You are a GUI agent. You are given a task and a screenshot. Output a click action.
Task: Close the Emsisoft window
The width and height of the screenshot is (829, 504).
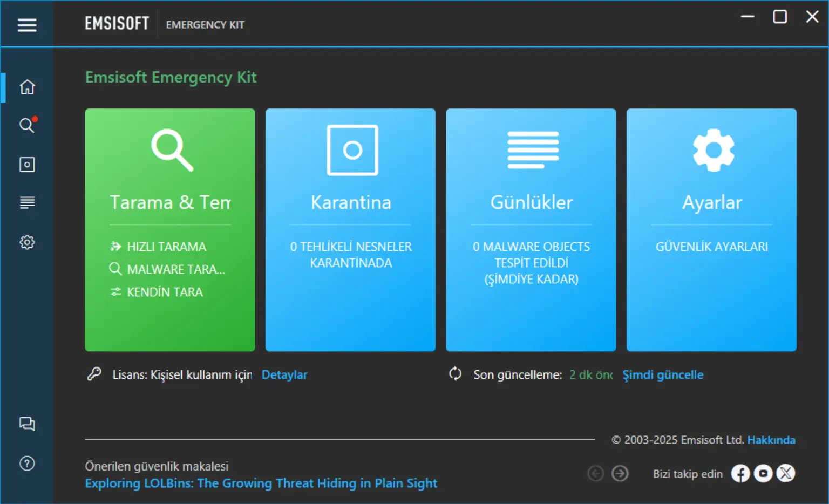[812, 17]
